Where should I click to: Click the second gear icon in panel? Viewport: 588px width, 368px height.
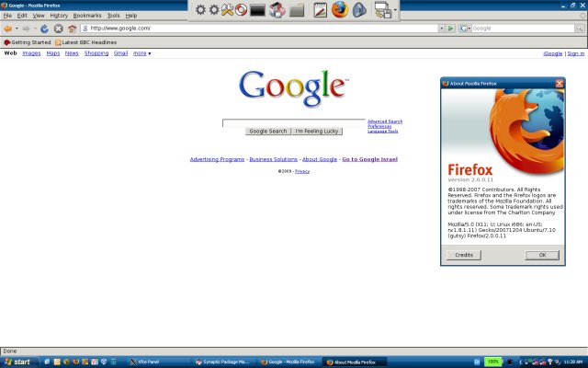[214, 9]
